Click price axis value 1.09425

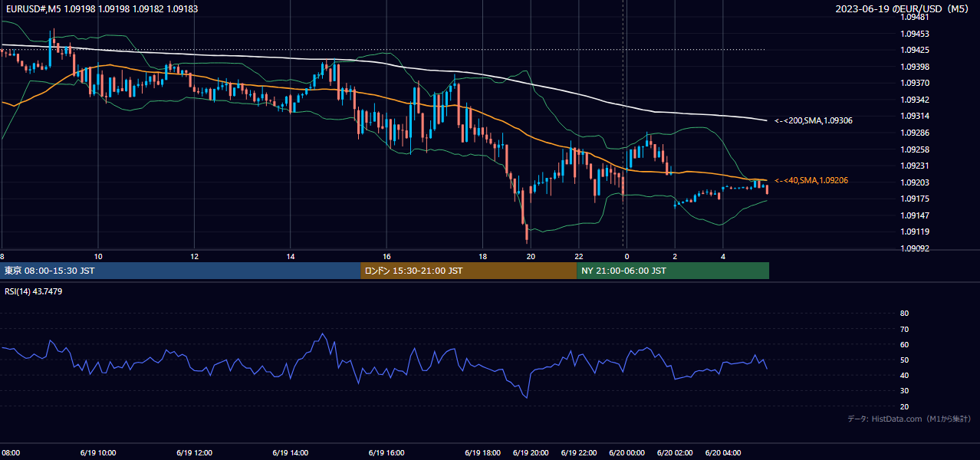915,50
